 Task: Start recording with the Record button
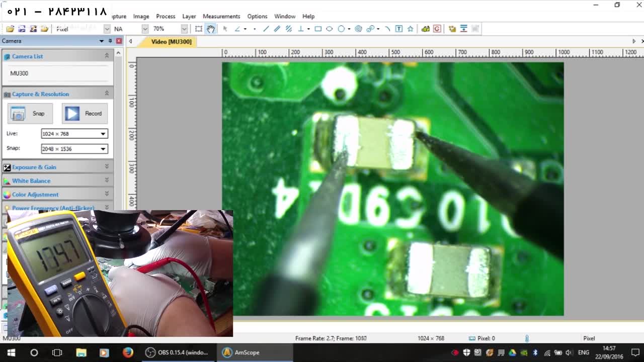tap(85, 114)
